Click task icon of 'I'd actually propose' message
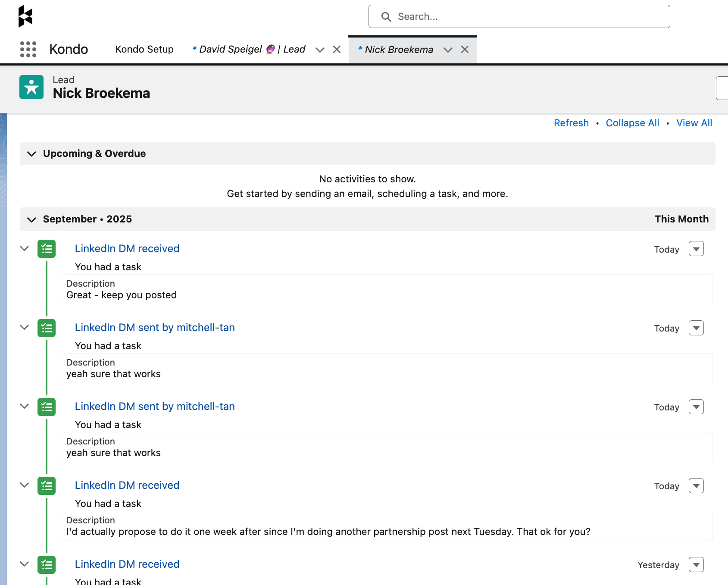The height and width of the screenshot is (585, 728). [47, 485]
